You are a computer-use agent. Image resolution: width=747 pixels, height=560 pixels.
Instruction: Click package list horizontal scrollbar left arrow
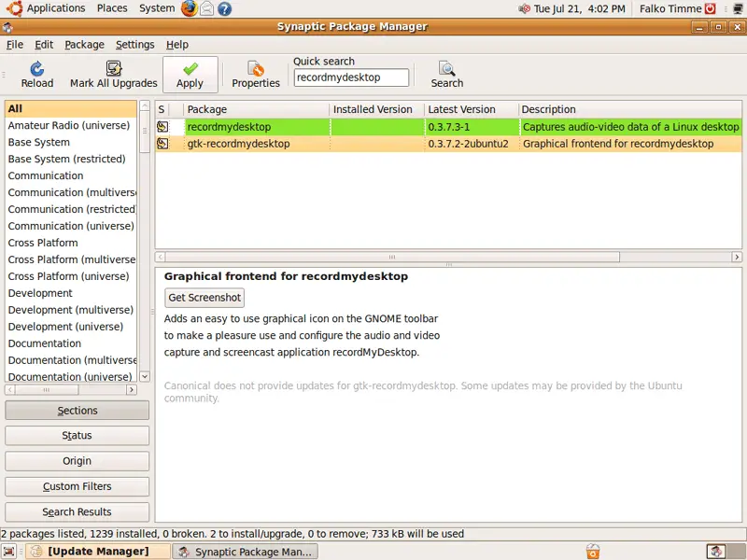click(161, 257)
